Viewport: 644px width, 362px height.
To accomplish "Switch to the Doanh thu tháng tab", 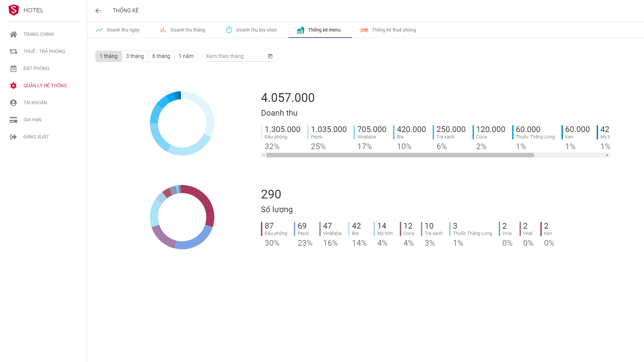I will click(x=183, y=30).
